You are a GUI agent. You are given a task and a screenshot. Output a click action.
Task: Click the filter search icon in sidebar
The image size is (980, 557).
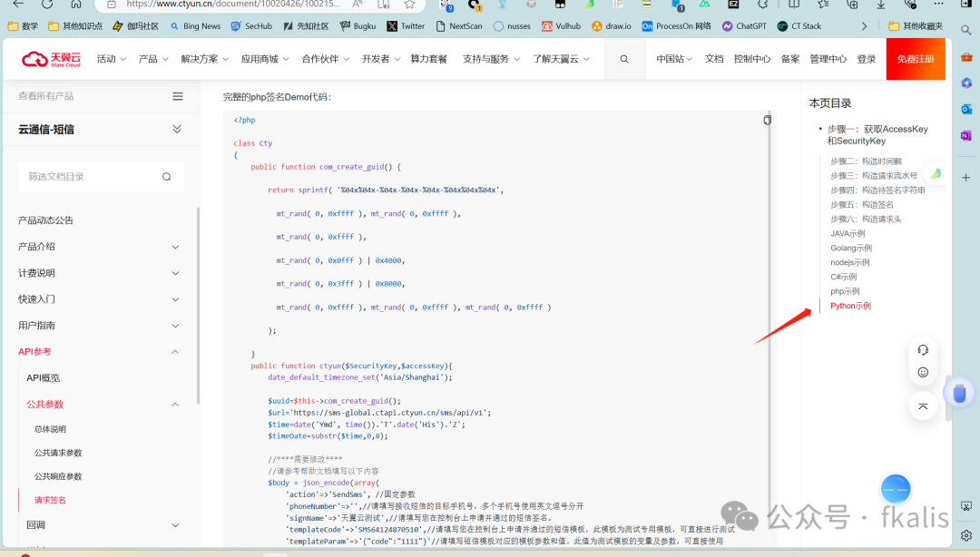coord(166,177)
